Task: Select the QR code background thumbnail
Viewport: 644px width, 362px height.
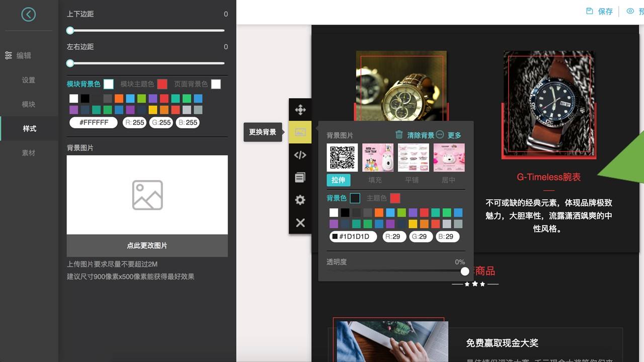Action: pos(342,157)
